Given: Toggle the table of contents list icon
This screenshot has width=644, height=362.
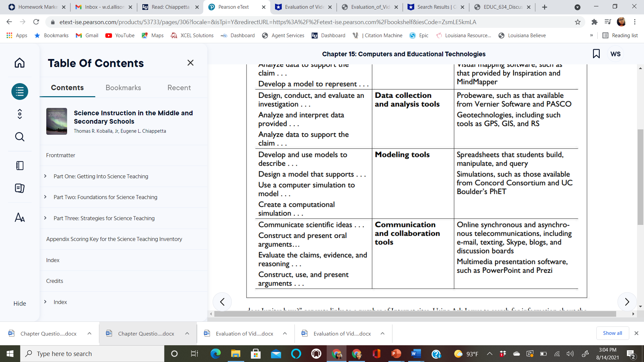Looking at the screenshot, I should tap(20, 92).
